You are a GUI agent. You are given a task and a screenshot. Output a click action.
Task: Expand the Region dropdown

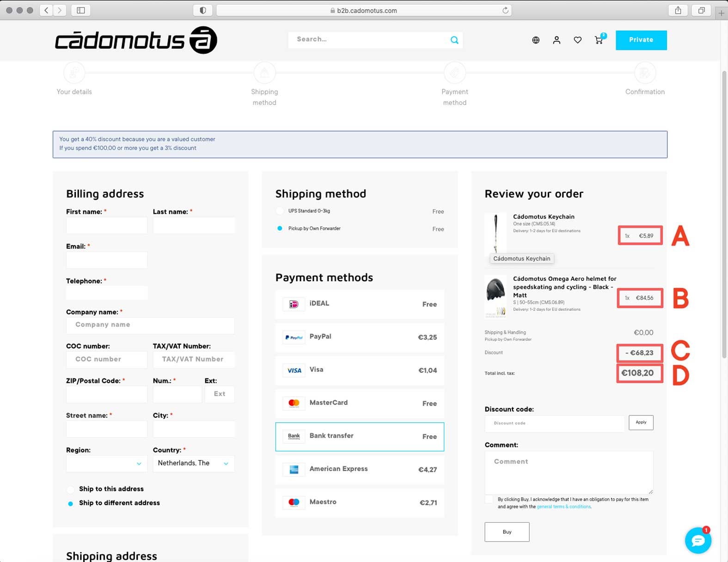[106, 463]
